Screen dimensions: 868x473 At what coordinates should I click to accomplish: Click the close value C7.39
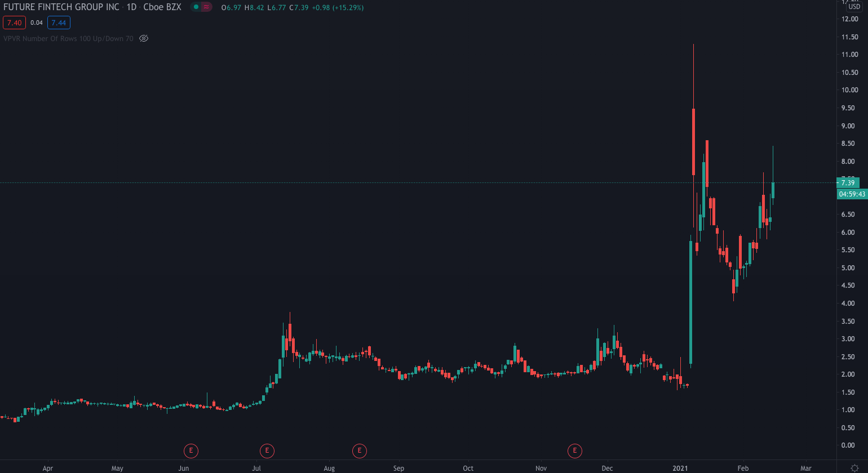[299, 8]
